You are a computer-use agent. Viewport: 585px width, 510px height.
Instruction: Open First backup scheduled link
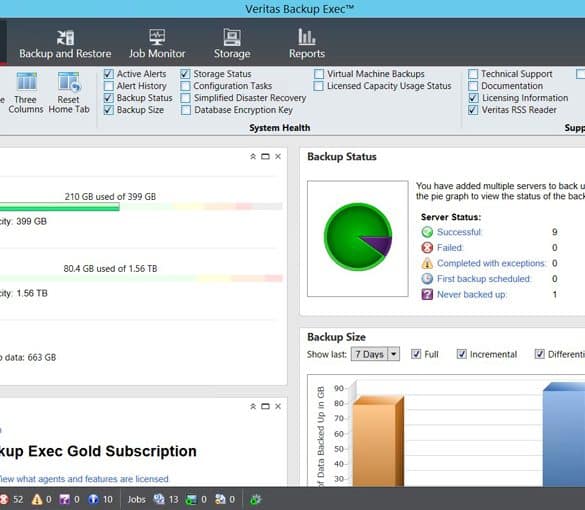(x=484, y=279)
